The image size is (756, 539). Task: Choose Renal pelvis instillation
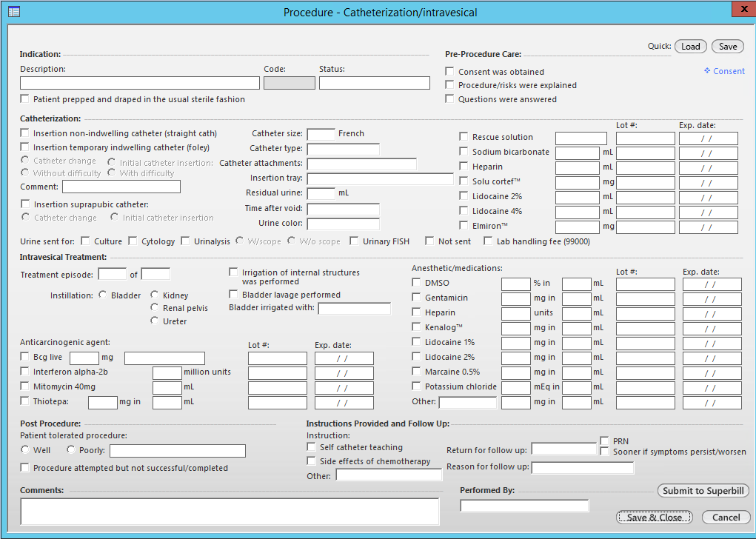tap(155, 307)
